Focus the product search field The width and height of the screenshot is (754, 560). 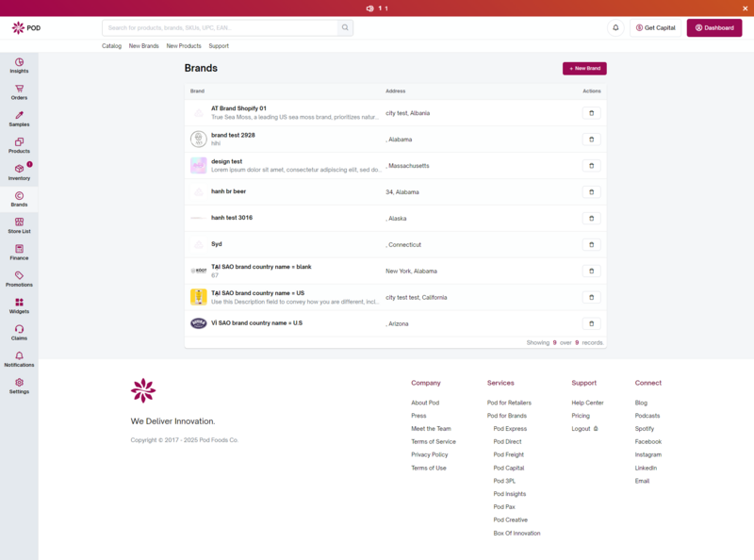(x=220, y=28)
